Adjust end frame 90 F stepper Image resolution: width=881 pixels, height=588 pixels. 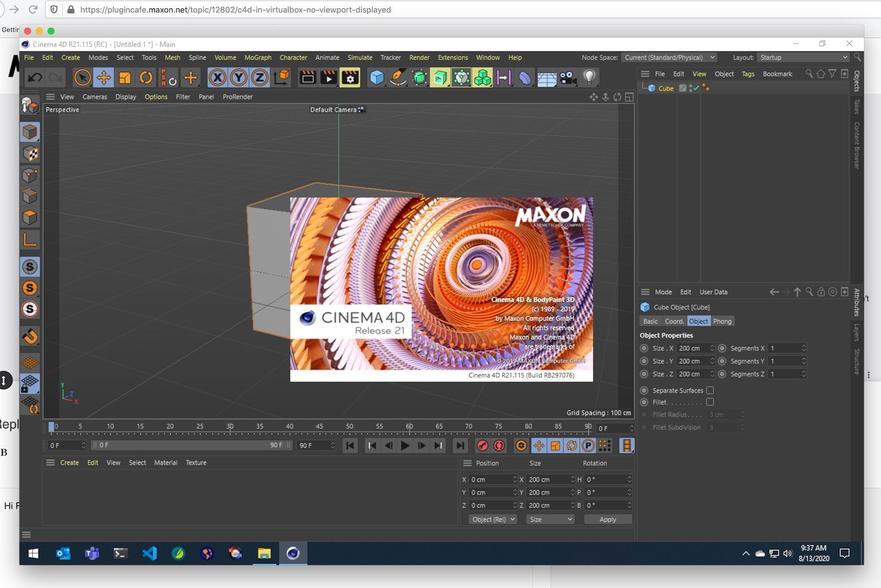333,446
